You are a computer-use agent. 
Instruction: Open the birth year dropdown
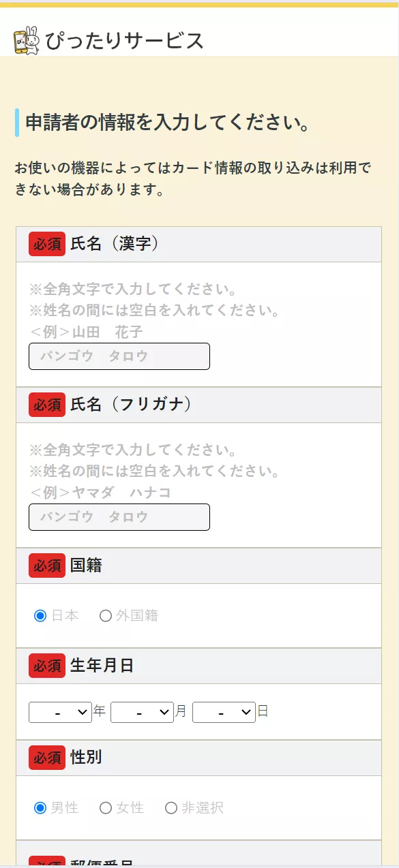[x=60, y=711]
